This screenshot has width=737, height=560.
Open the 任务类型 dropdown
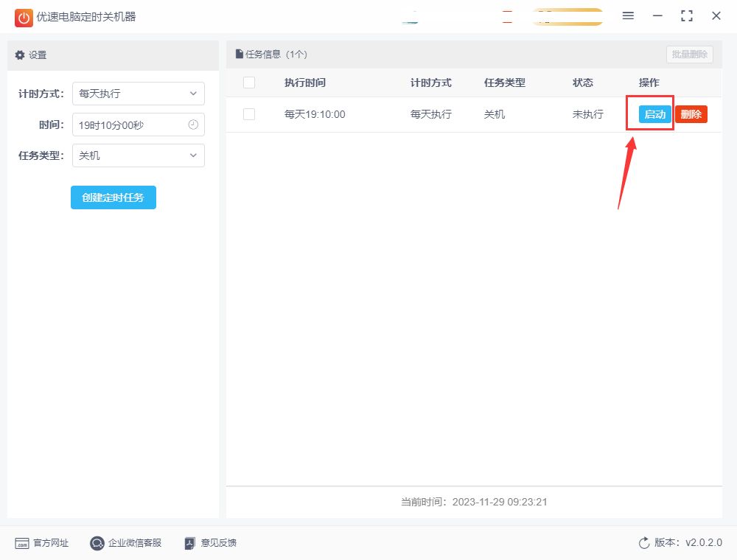click(139, 155)
